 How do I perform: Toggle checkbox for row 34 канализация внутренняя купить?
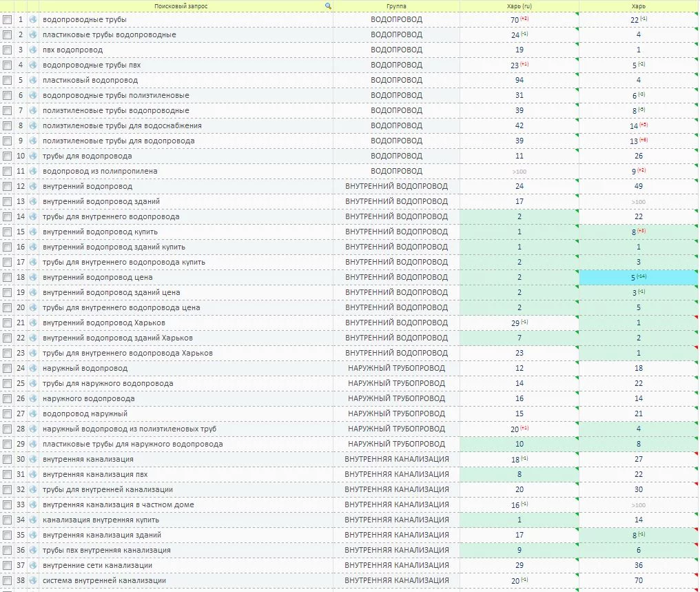[8, 520]
